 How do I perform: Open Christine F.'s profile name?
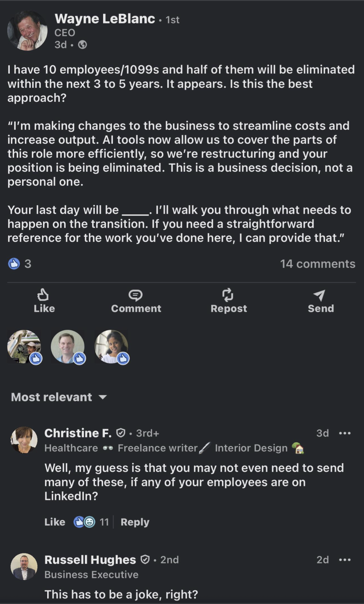[78, 433]
